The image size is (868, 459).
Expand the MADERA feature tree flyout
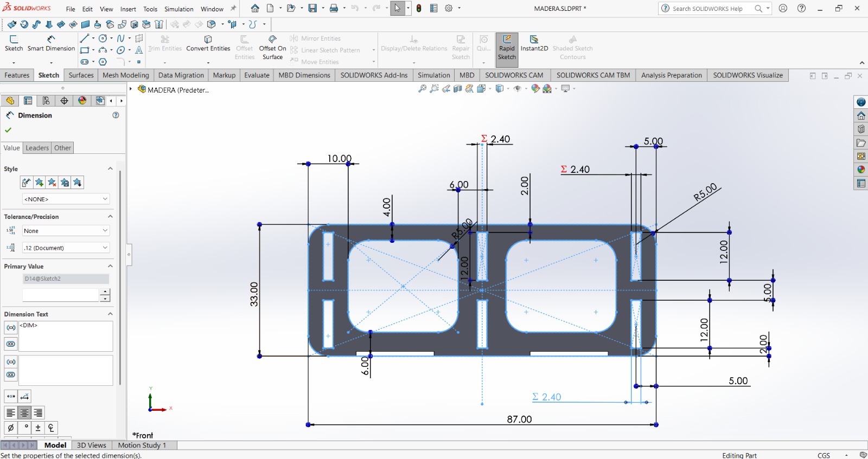click(131, 89)
